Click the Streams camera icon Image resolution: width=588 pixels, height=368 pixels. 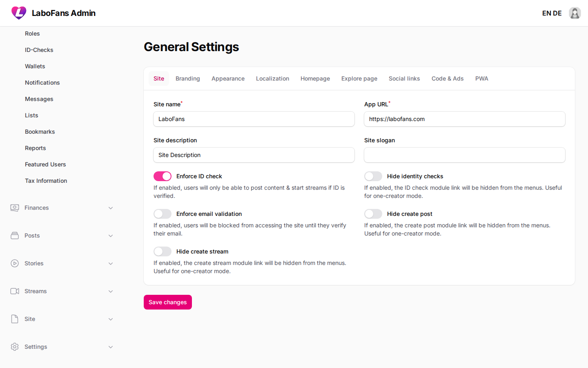15,291
